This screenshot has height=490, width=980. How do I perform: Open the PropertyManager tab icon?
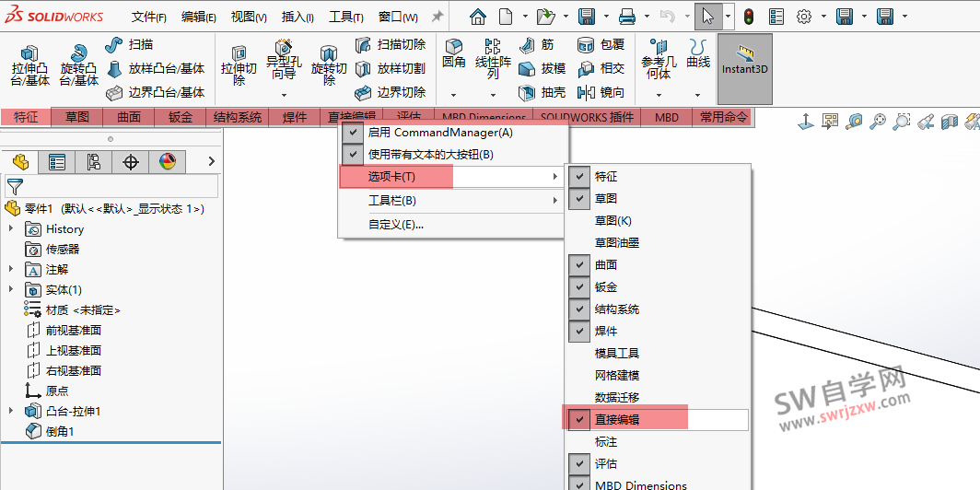point(57,162)
